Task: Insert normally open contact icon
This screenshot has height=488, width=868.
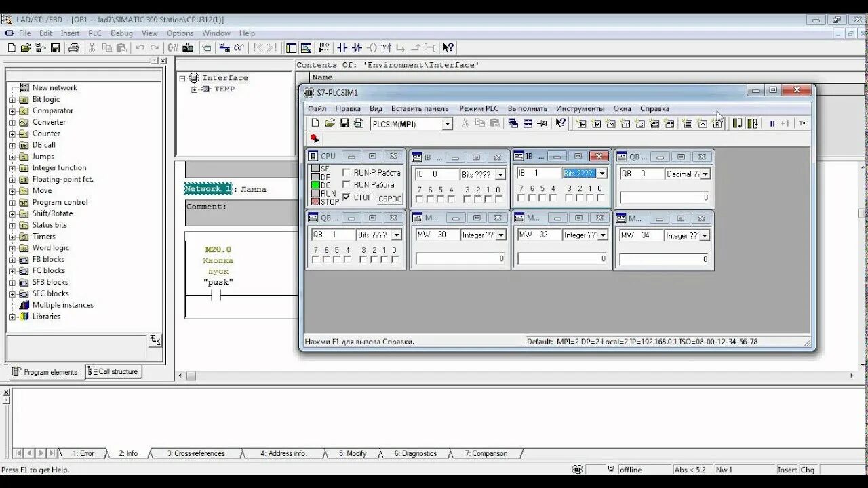Action: pos(342,47)
